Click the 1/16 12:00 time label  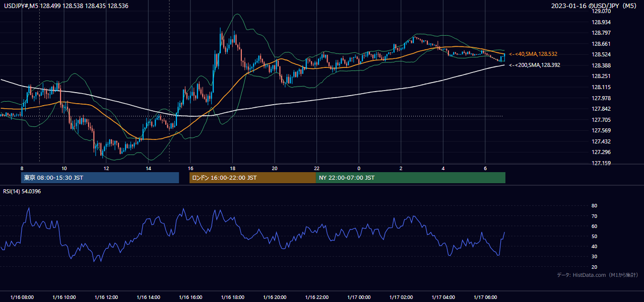[106, 297]
